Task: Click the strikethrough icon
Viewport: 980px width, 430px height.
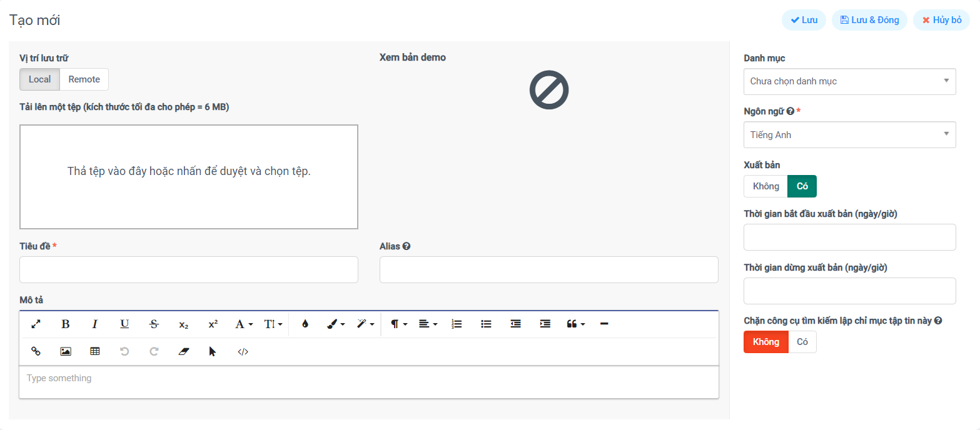Action: pos(154,324)
